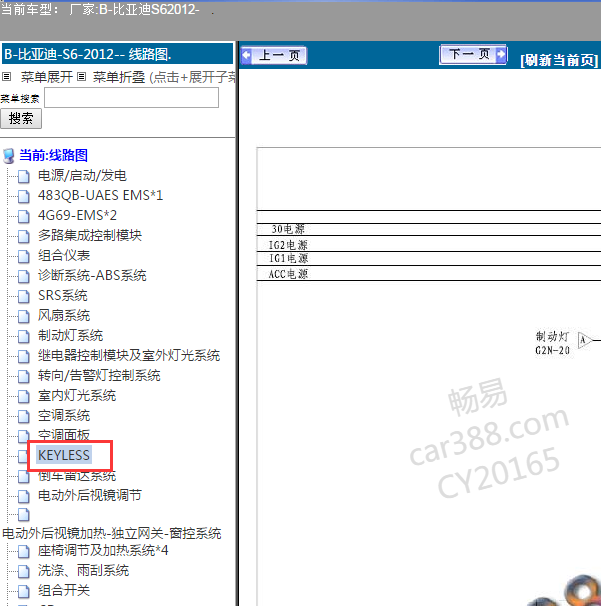Click the 制动灯 G2N-20 connector label
Screen dimensions: 601x606
tap(553, 343)
